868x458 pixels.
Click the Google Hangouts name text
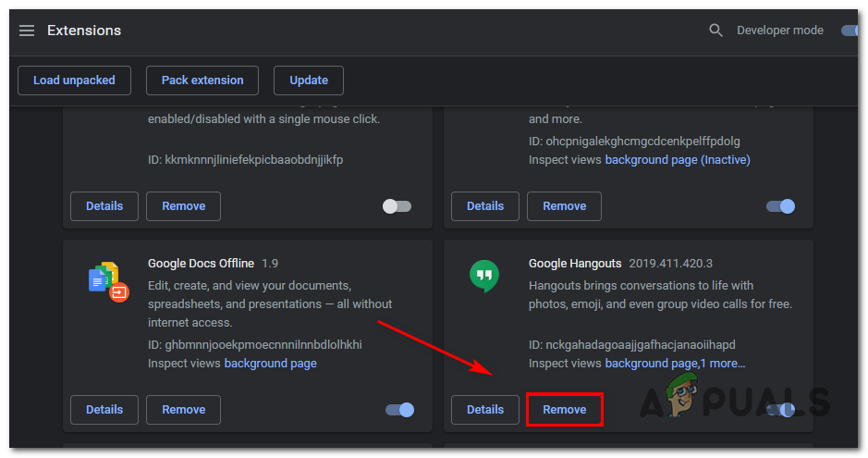[575, 264]
